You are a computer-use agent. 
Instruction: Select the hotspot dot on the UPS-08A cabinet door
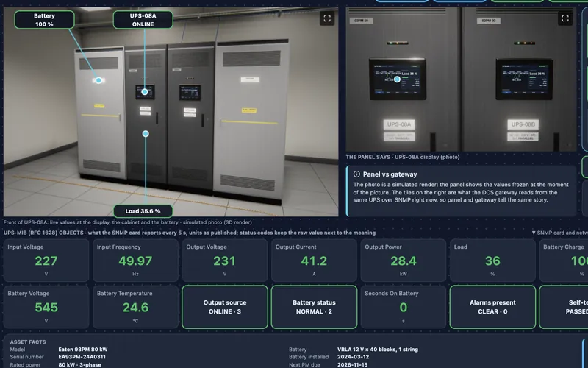146,134
